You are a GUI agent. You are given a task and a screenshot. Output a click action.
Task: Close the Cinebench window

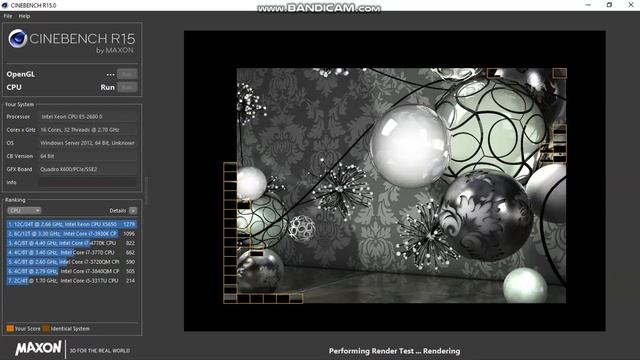(x=631, y=5)
